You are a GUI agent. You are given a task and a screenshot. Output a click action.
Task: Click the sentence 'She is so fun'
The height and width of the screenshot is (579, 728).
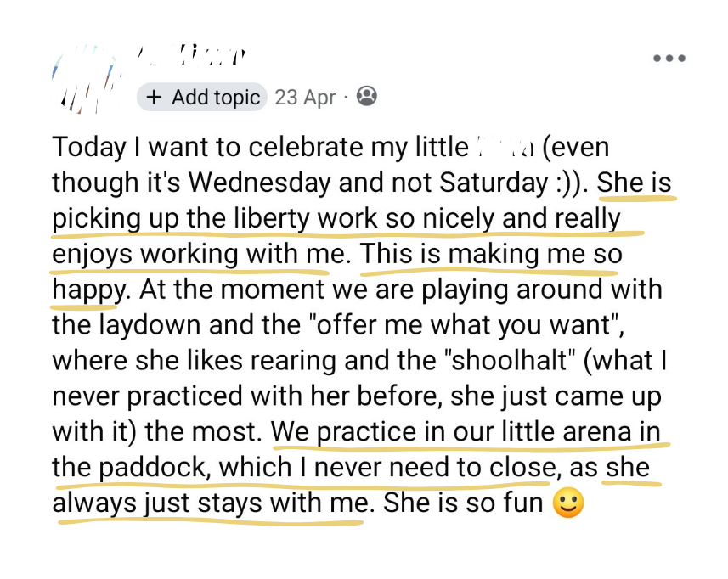click(x=463, y=503)
